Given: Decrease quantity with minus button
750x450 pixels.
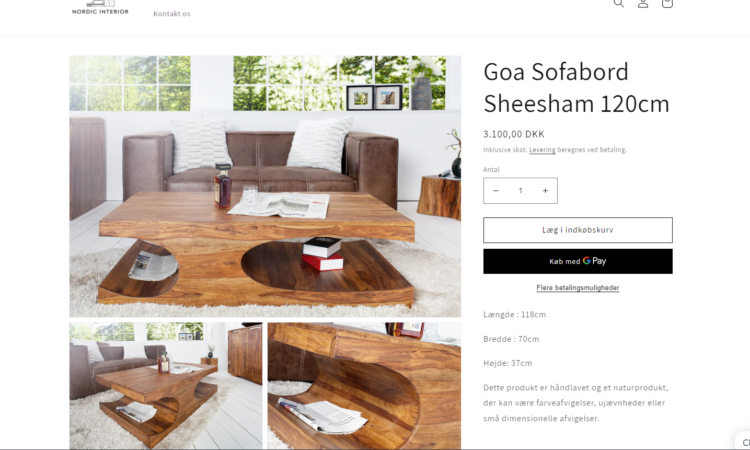Looking at the screenshot, I should click(x=496, y=191).
